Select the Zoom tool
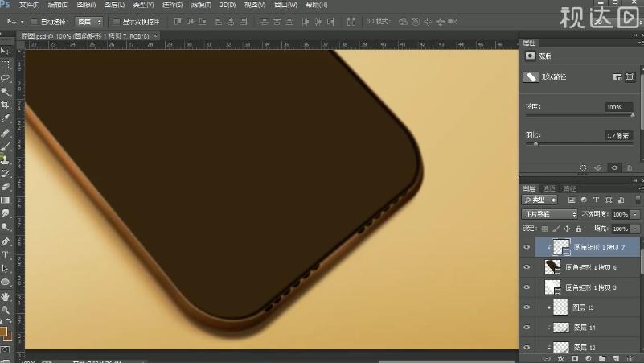The width and height of the screenshot is (644, 363). [5, 309]
